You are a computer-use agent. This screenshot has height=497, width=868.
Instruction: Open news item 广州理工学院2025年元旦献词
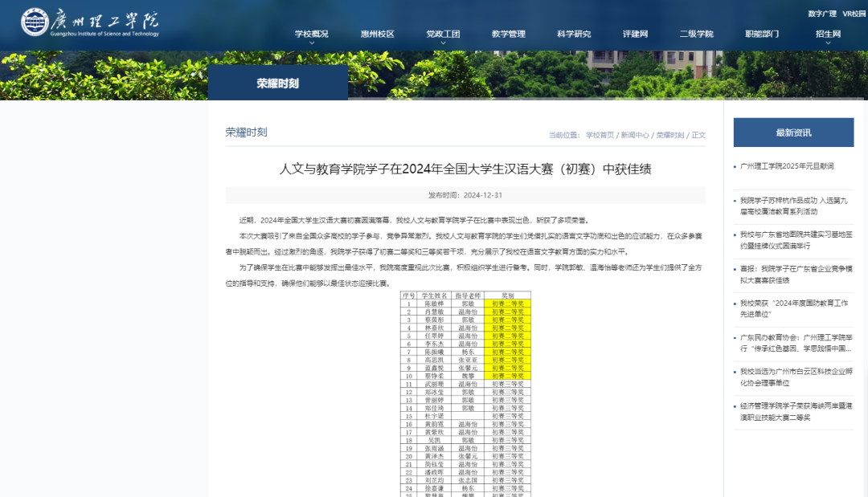click(787, 165)
